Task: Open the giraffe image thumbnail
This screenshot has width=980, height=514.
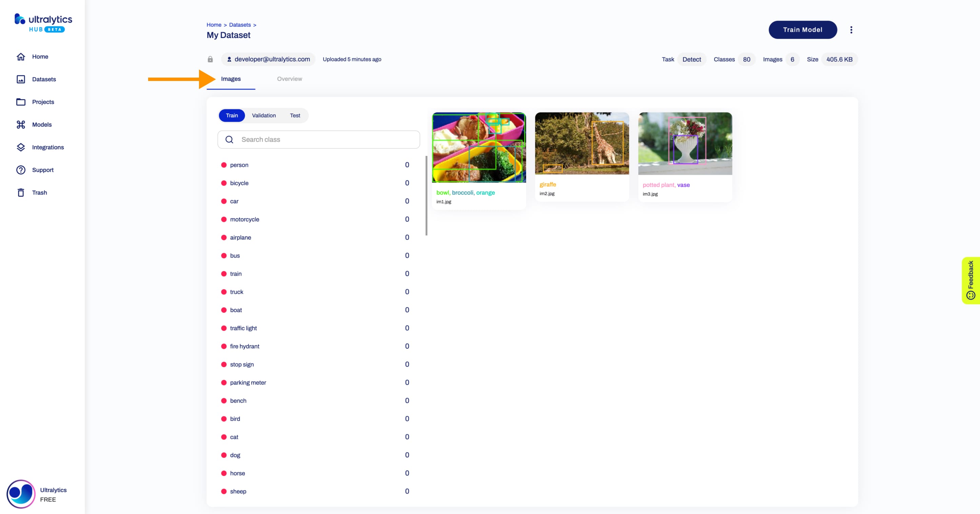Action: click(x=581, y=143)
